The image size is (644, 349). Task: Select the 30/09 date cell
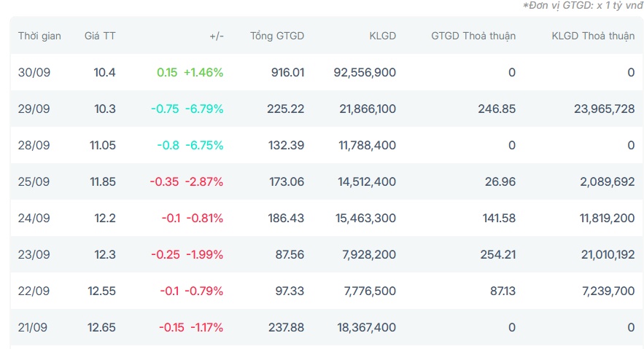pyautogui.click(x=34, y=73)
